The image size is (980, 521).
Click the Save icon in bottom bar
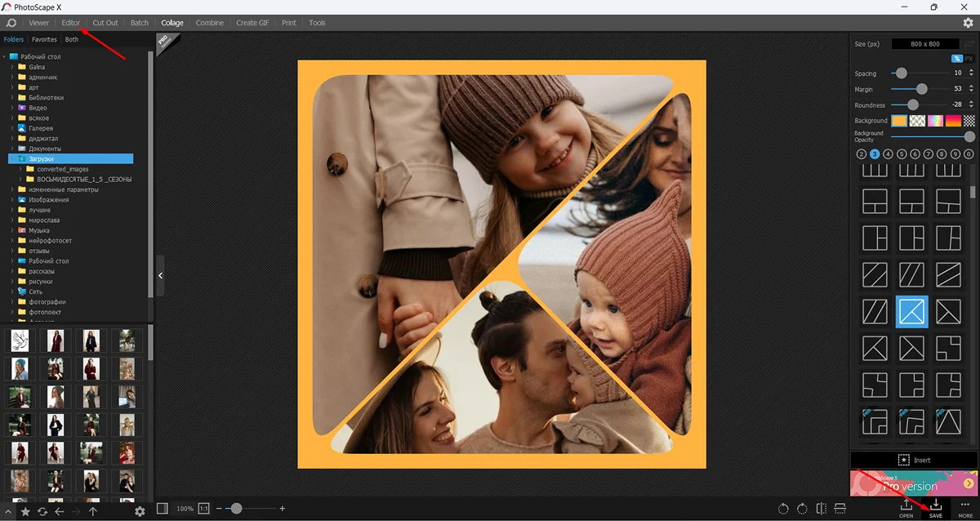coord(935,507)
